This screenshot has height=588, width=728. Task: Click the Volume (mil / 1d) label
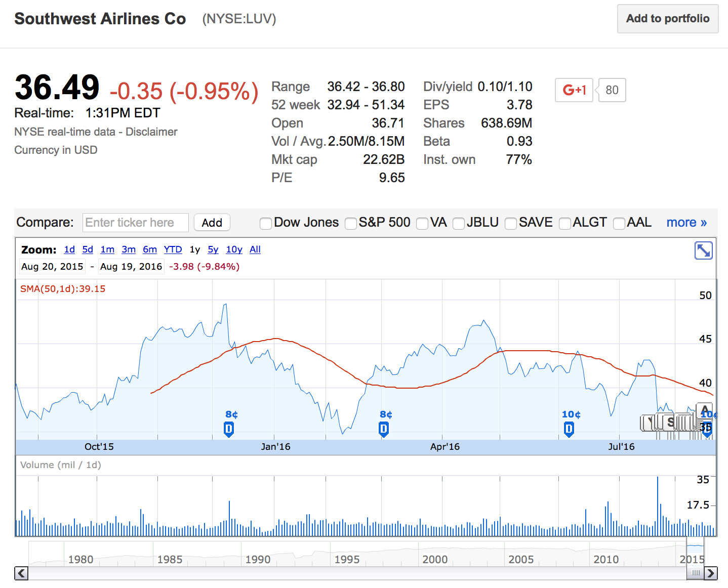point(61,465)
